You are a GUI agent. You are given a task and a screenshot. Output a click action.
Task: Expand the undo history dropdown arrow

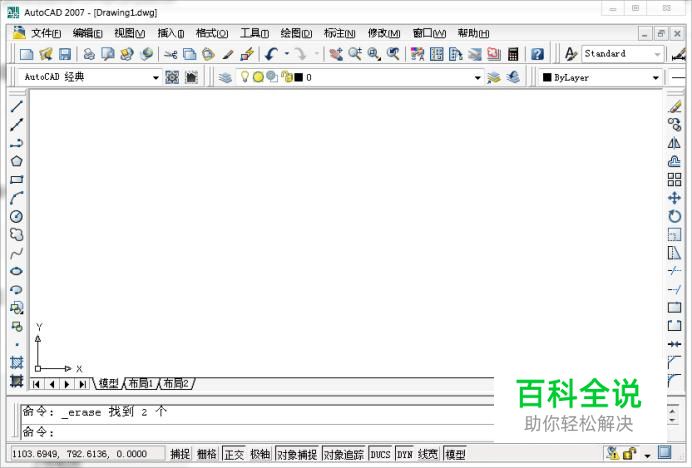point(286,54)
